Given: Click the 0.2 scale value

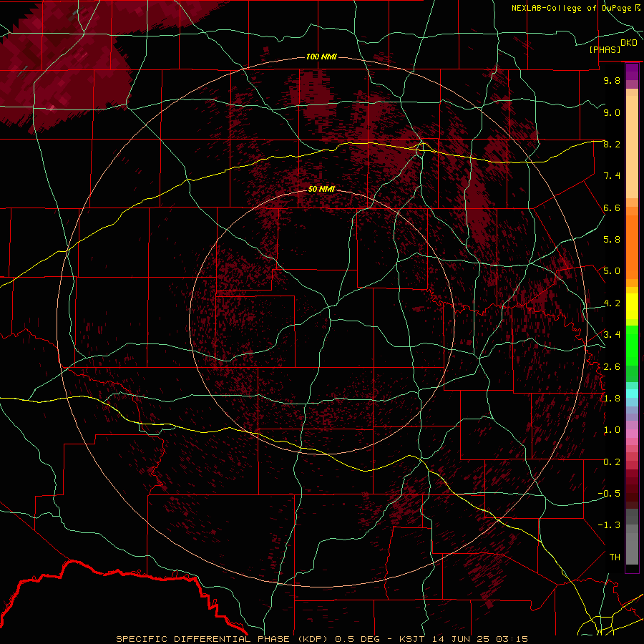Looking at the screenshot, I should 612,462.
